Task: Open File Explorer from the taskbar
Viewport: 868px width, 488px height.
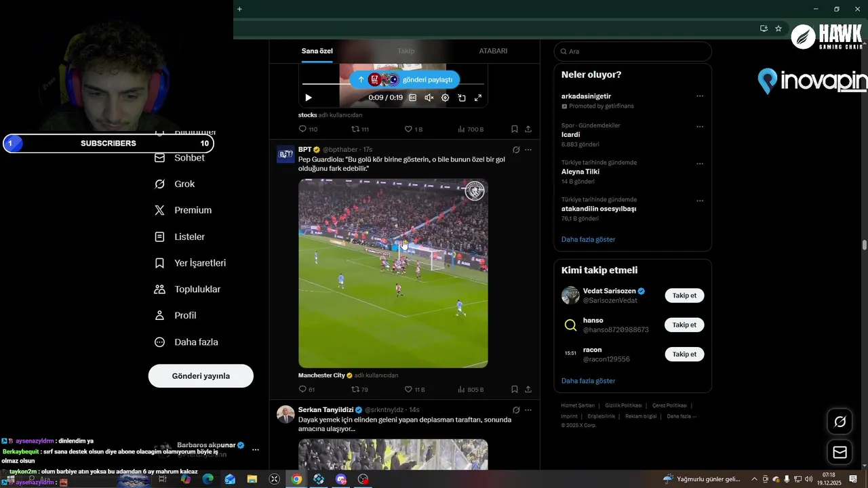Action: tap(252, 479)
